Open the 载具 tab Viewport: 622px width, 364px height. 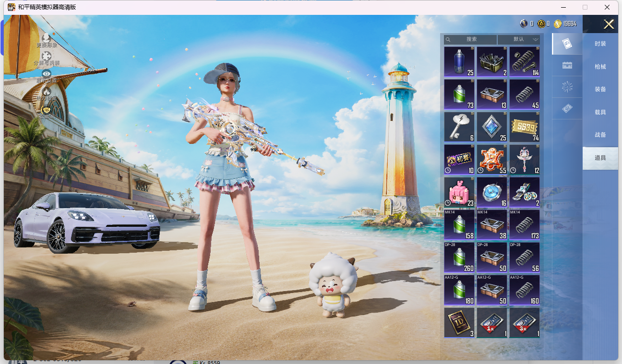pyautogui.click(x=600, y=112)
